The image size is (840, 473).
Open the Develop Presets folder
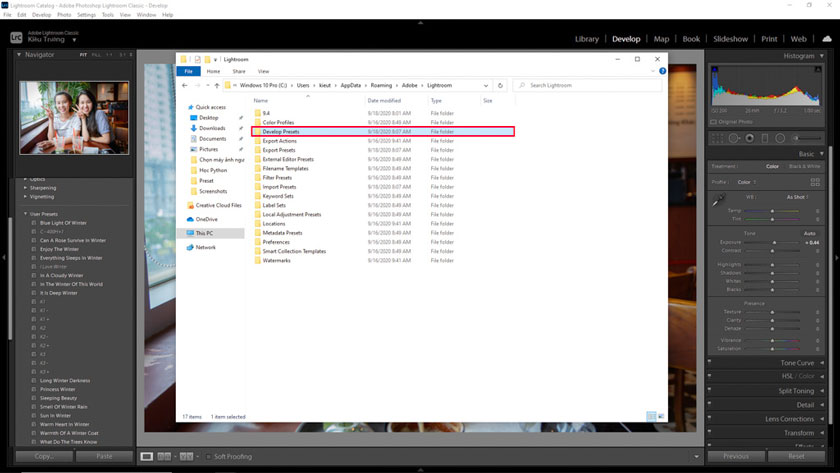tap(383, 131)
